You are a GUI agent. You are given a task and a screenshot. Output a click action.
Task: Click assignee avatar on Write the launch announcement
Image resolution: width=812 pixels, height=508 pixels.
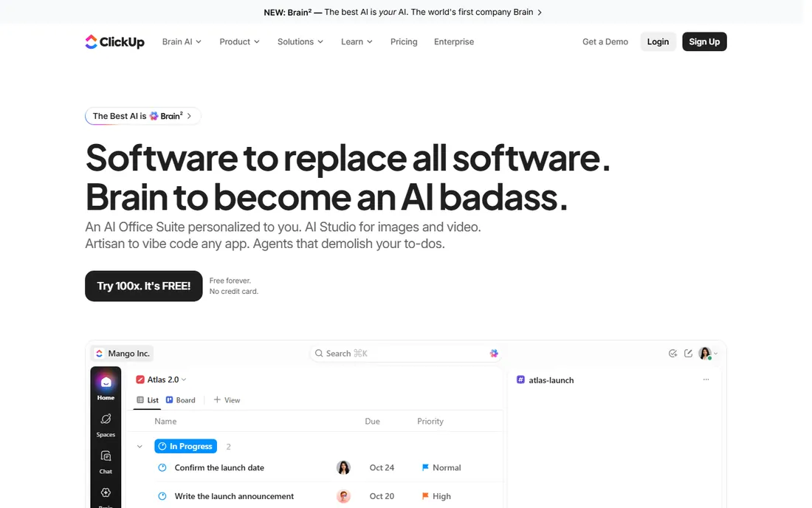tap(343, 496)
